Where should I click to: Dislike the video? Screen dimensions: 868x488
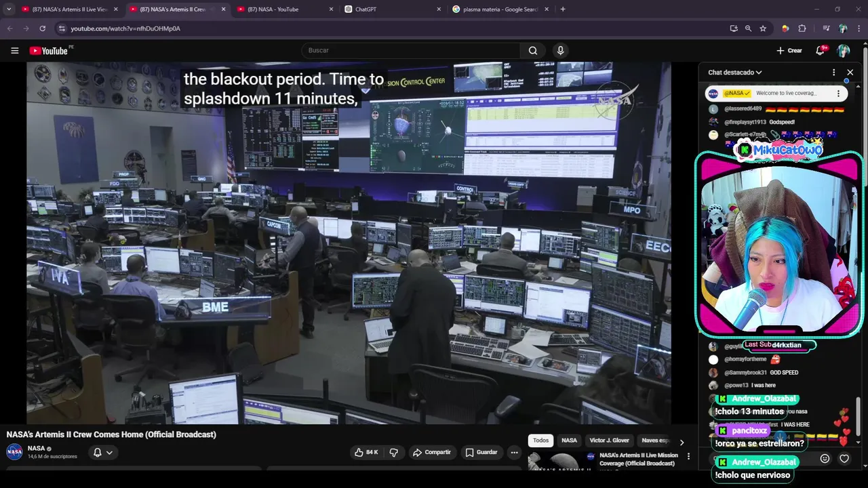(x=394, y=452)
